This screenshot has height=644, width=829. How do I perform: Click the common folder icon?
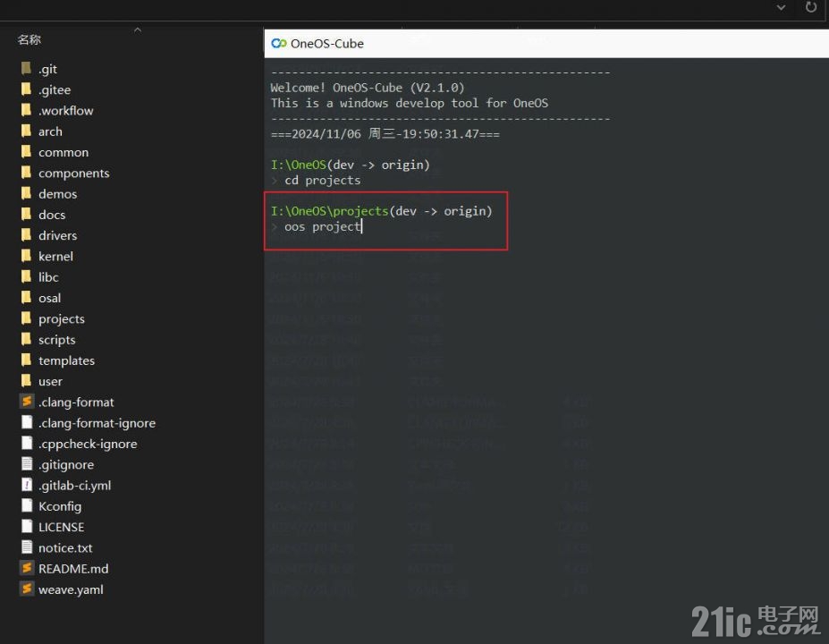[x=26, y=152]
